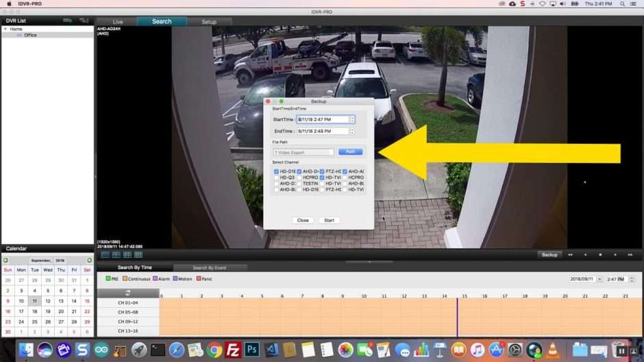The image size is (644, 362).
Task: Open Terminal from the dock
Action: coord(158,350)
